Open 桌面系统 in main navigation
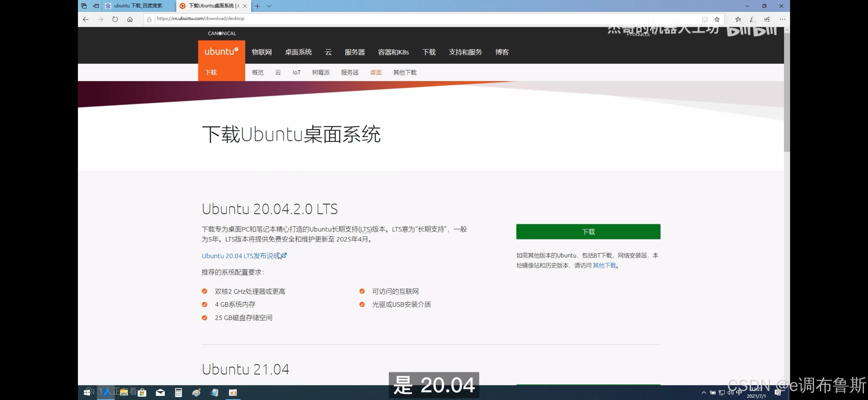 coord(298,52)
